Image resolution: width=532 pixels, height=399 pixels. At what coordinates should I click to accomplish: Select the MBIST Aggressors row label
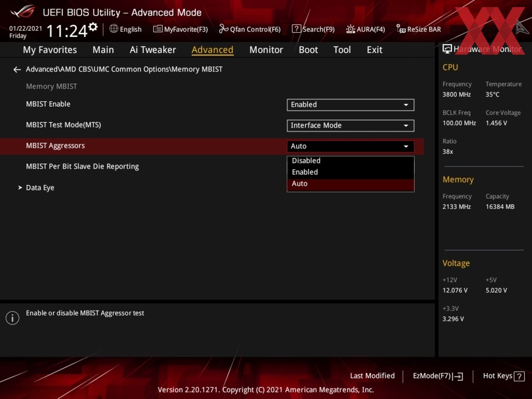[x=55, y=146]
